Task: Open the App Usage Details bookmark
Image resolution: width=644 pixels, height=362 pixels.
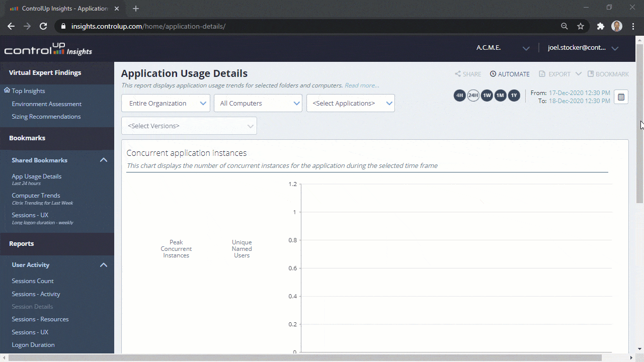Action: [37, 179]
